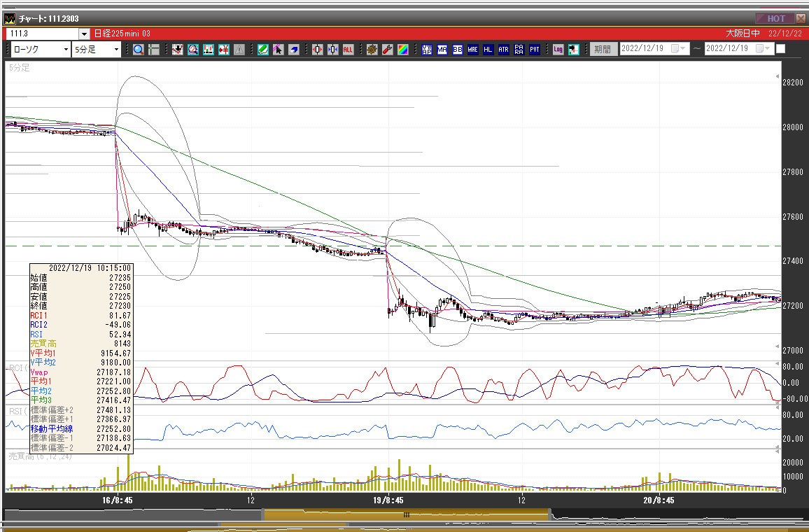Viewport: 809px width, 532px height.
Task: Open the gear chart settings icon
Action: tap(372, 50)
